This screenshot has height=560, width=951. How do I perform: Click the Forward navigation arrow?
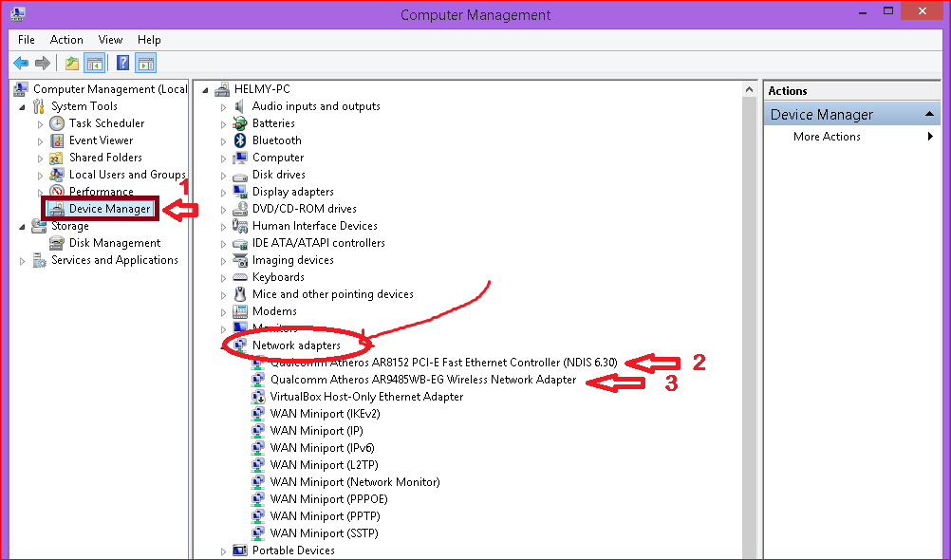click(42, 63)
